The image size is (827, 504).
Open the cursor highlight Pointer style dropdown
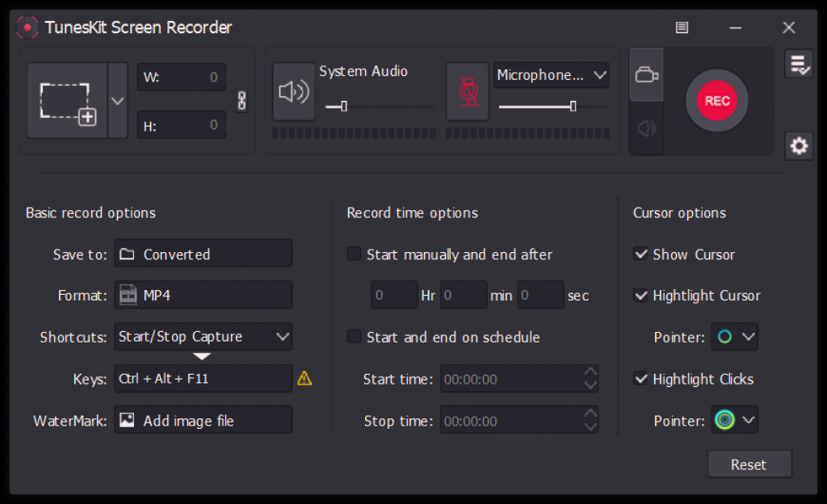coord(735,336)
